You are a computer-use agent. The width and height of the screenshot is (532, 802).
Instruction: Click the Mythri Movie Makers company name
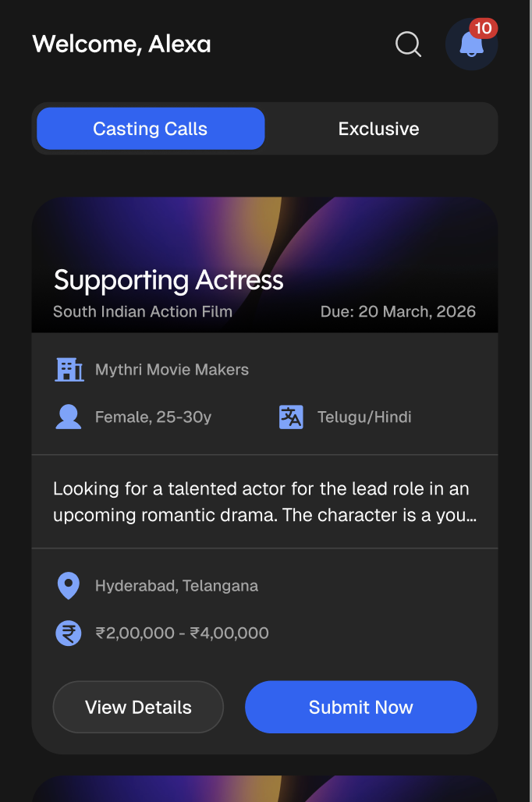[172, 369]
